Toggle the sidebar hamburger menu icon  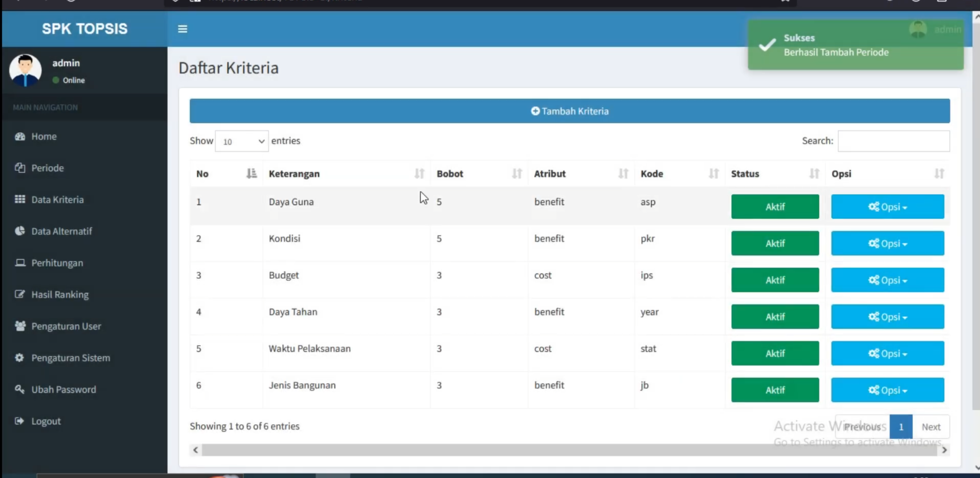[x=182, y=29]
